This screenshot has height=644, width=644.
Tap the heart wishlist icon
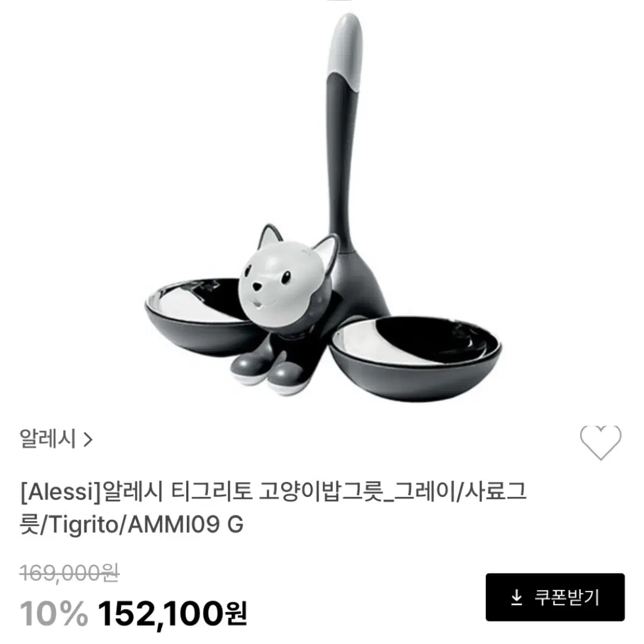601,443
